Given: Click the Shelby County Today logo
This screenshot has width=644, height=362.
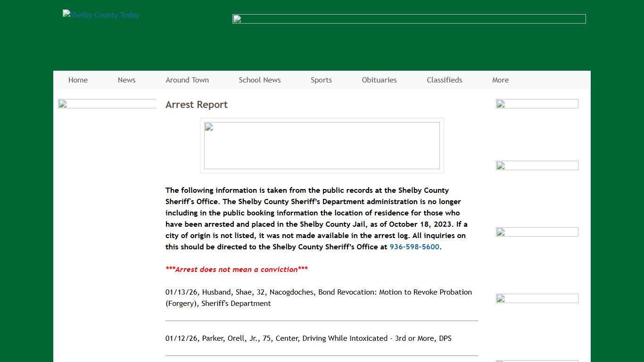Looking at the screenshot, I should (101, 15).
